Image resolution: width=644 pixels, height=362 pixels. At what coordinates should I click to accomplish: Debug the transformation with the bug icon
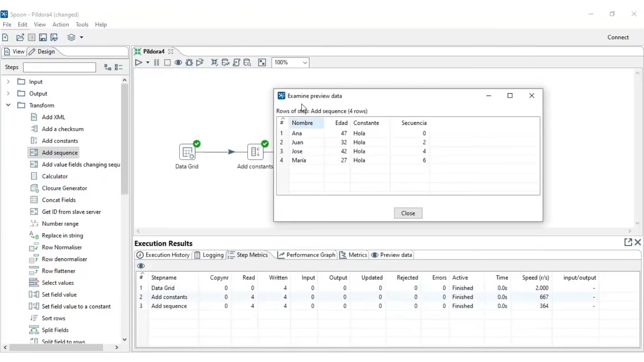click(x=189, y=62)
